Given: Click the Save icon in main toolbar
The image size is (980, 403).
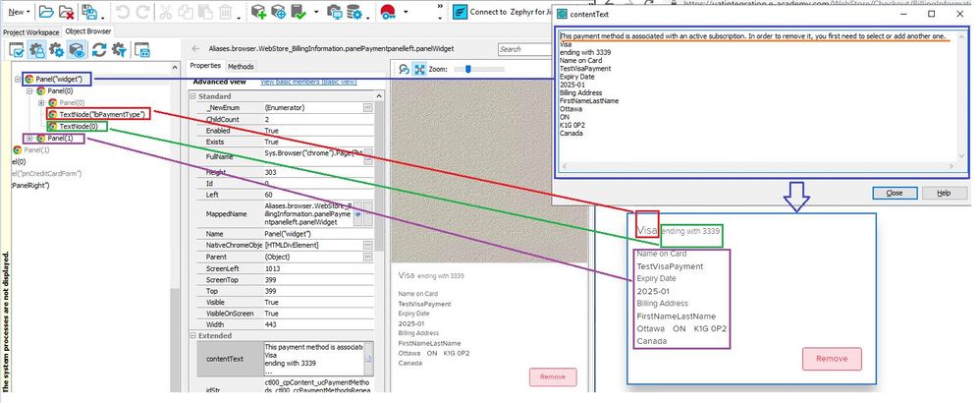Looking at the screenshot, I should (88, 13).
